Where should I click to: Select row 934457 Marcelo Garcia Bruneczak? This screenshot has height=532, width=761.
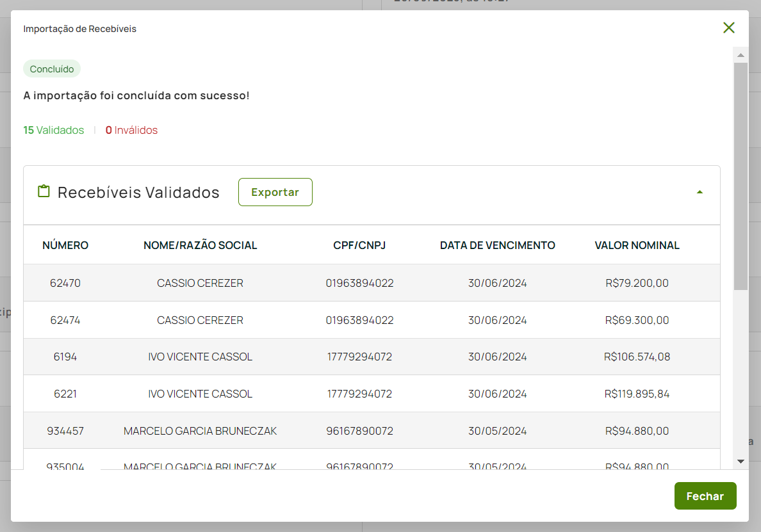pos(200,431)
